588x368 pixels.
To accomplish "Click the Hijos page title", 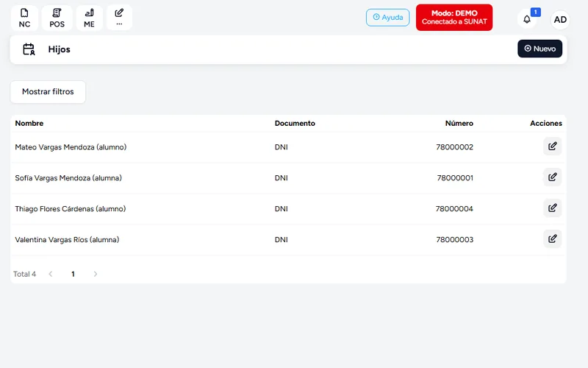I will (60, 49).
